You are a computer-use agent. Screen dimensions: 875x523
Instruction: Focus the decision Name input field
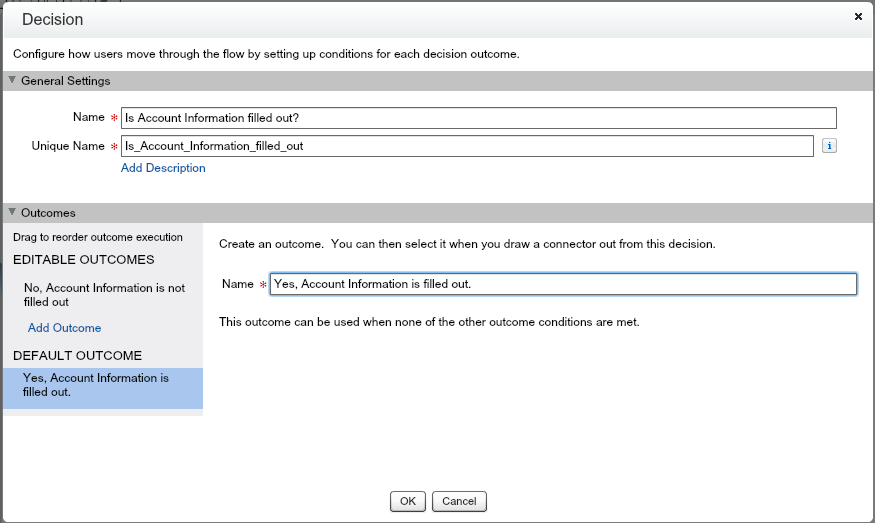point(478,118)
